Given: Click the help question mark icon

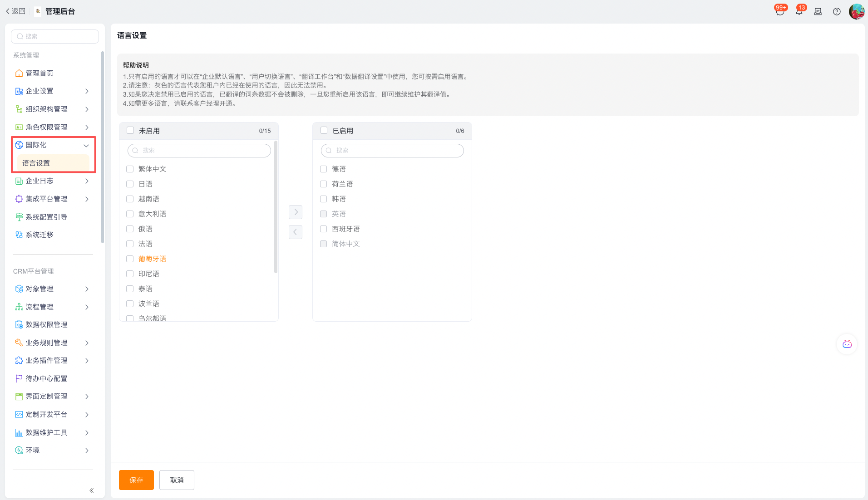Looking at the screenshot, I should [x=837, y=12].
